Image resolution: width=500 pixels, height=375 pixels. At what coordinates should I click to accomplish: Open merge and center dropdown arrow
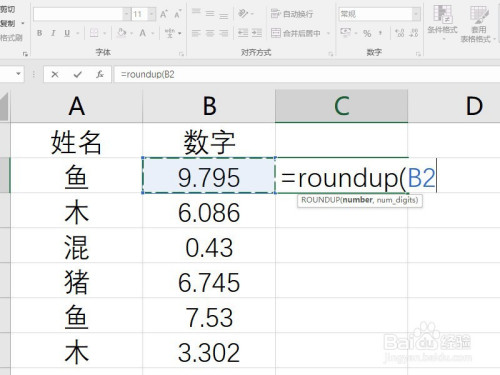tap(328, 33)
